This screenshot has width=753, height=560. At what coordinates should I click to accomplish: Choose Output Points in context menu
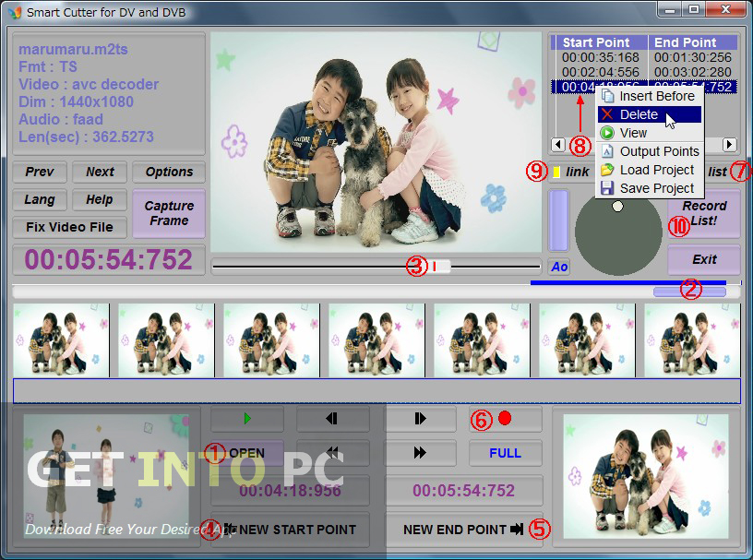tap(650, 151)
